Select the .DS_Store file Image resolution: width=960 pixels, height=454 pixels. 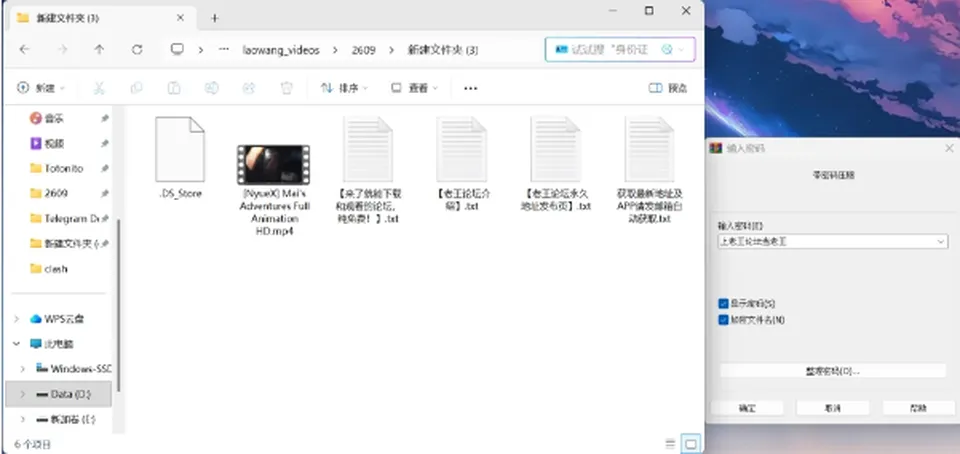pos(180,158)
